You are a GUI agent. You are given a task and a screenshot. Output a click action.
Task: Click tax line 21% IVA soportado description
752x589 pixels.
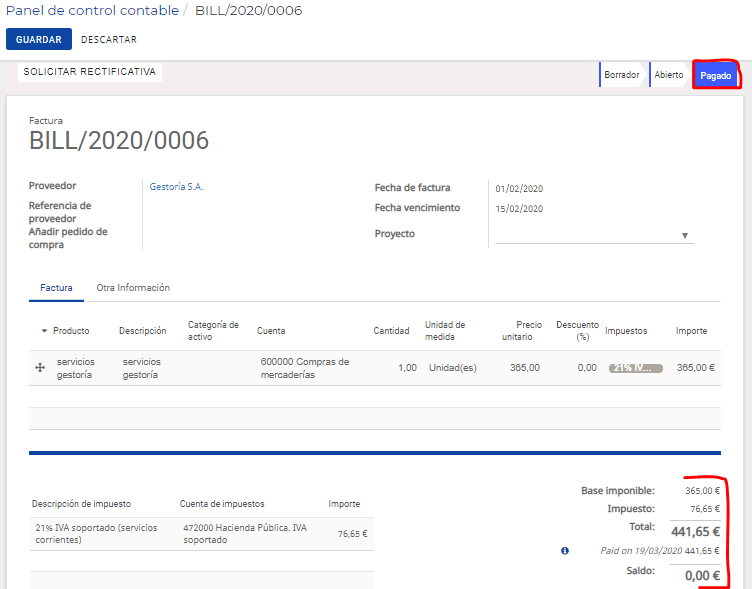[96, 534]
